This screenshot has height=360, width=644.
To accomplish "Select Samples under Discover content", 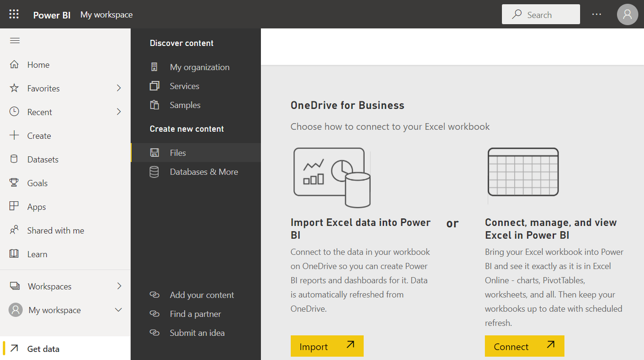I will tap(196, 105).
